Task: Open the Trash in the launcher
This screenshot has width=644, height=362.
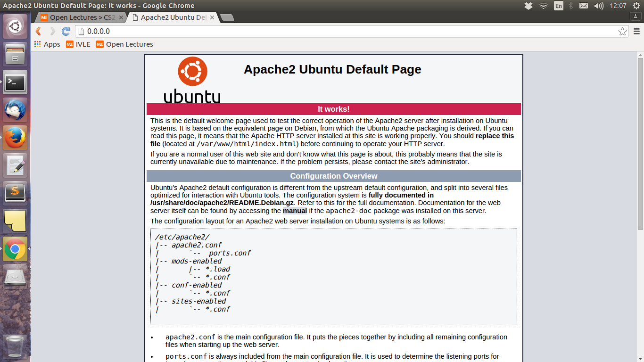Action: pos(15,347)
